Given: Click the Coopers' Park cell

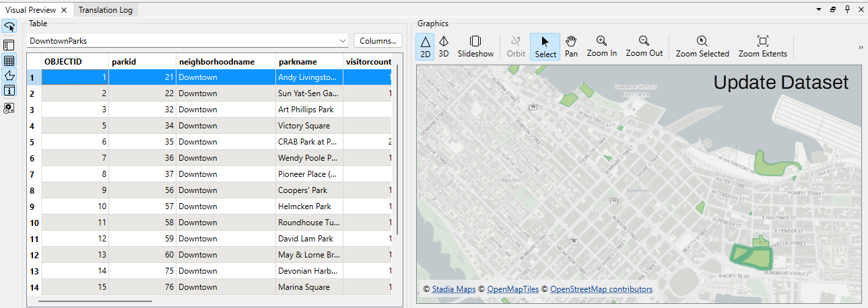Looking at the screenshot, I should [309, 190].
